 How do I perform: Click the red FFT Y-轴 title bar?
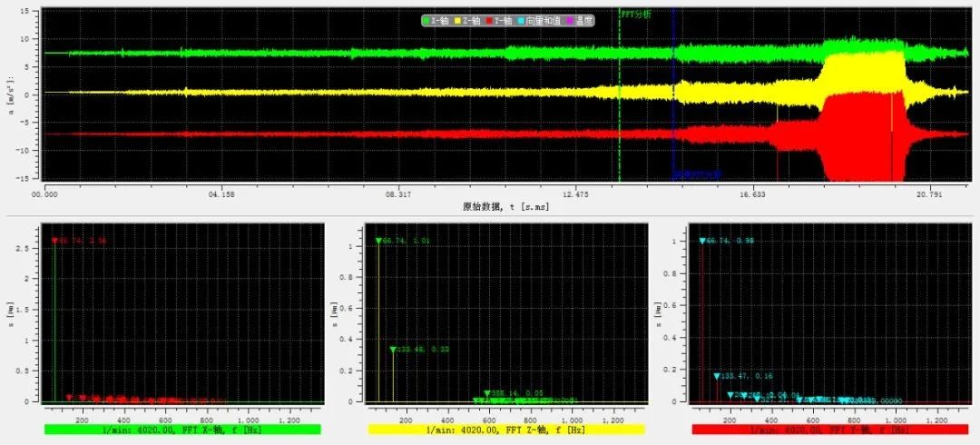point(829,429)
